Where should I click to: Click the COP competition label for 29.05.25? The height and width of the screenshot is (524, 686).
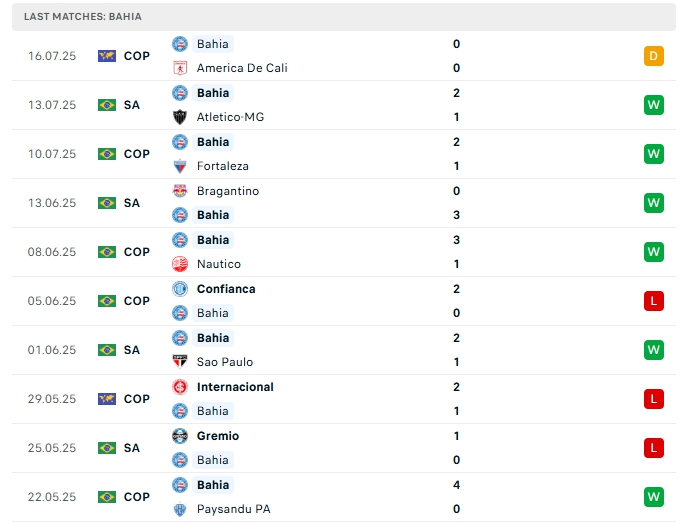(137, 399)
